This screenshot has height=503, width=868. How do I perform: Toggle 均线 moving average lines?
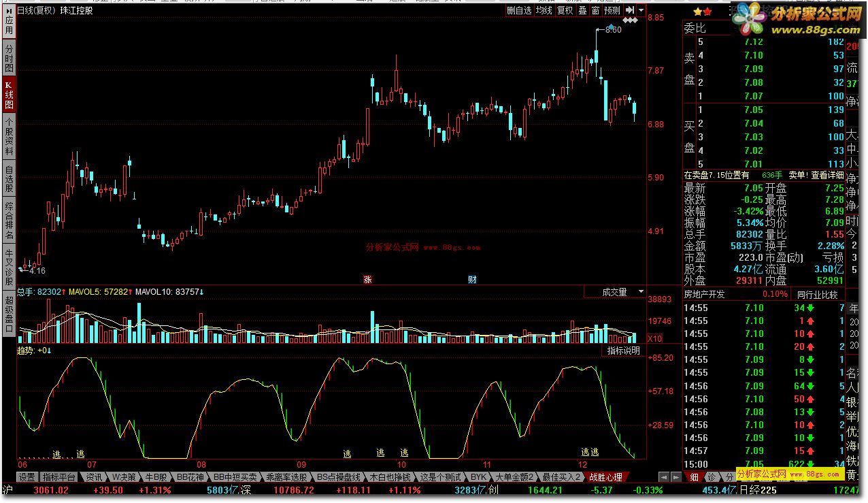(544, 10)
